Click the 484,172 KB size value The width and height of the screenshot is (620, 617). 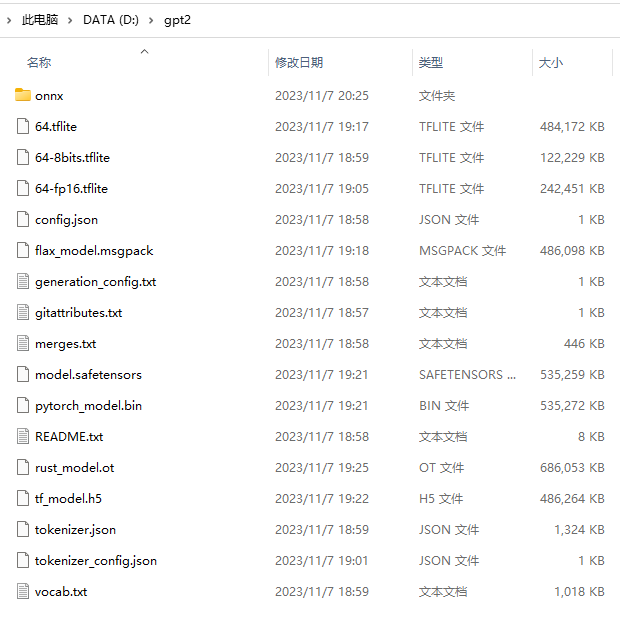pos(572,127)
